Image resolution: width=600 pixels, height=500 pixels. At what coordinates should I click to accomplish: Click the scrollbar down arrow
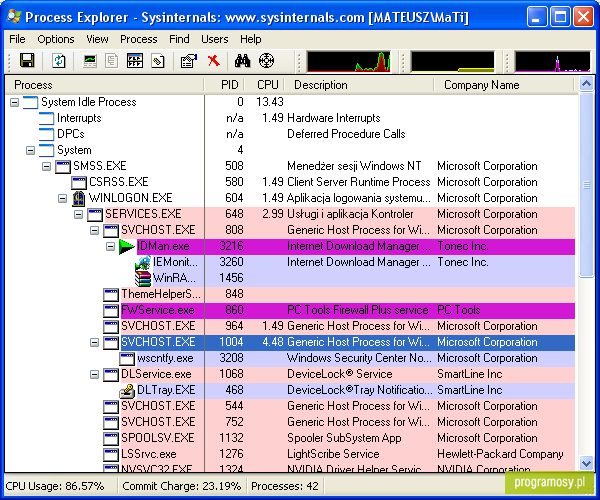pyautogui.click(x=586, y=464)
